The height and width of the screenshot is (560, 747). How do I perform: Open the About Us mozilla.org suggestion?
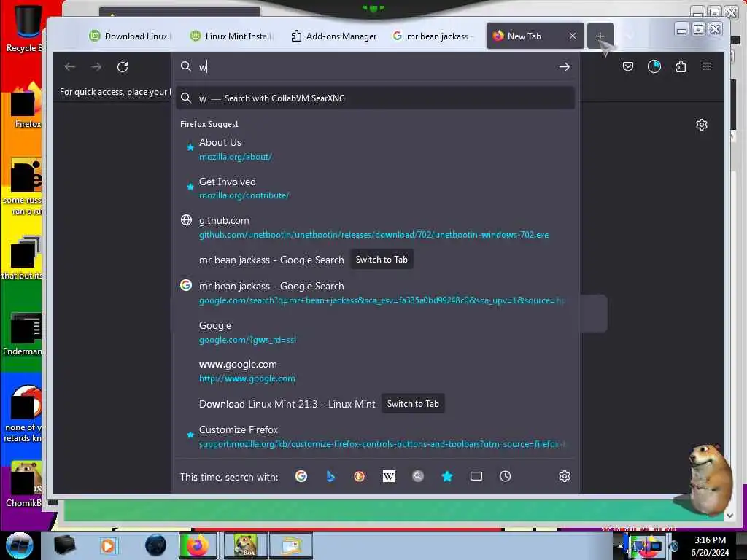[376, 149]
